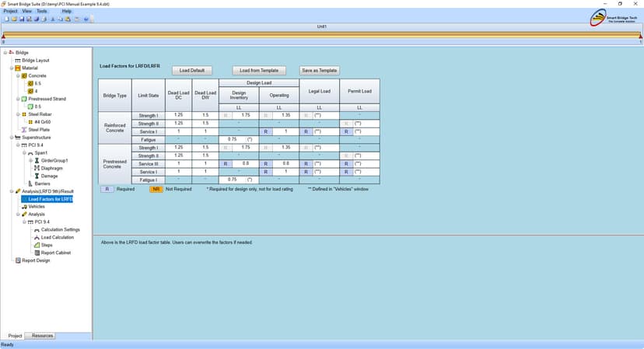Click the Calculation Settings icon
This screenshot has width=644, height=349.
tap(37, 230)
